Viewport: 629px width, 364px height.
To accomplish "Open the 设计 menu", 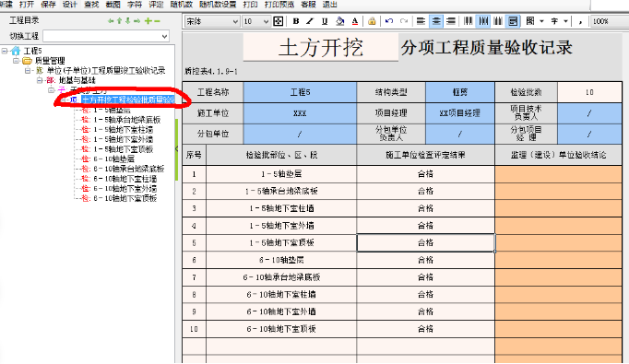I will tap(70, 5).
